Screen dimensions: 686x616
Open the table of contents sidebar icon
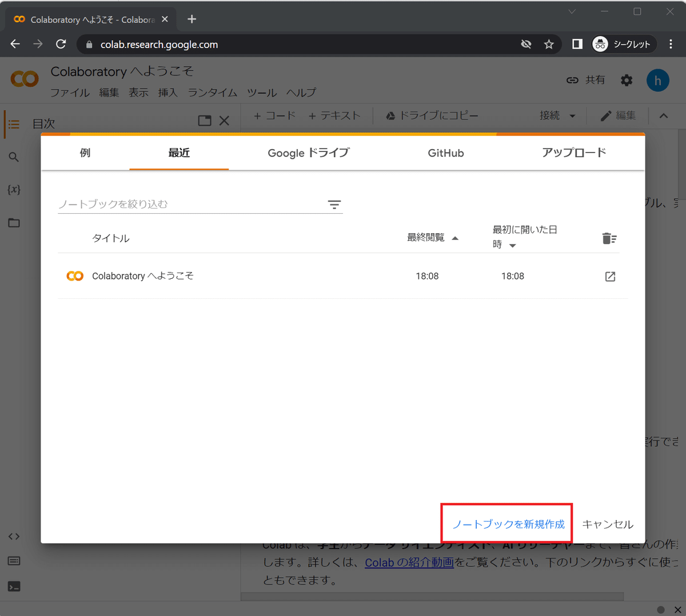pyautogui.click(x=14, y=124)
